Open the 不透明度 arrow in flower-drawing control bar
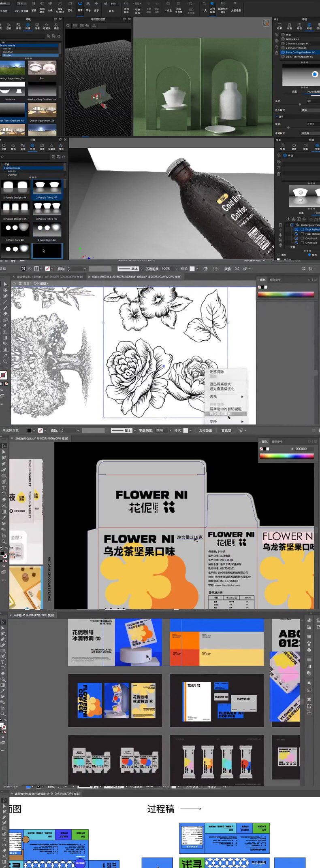The image size is (320, 868). (177, 269)
